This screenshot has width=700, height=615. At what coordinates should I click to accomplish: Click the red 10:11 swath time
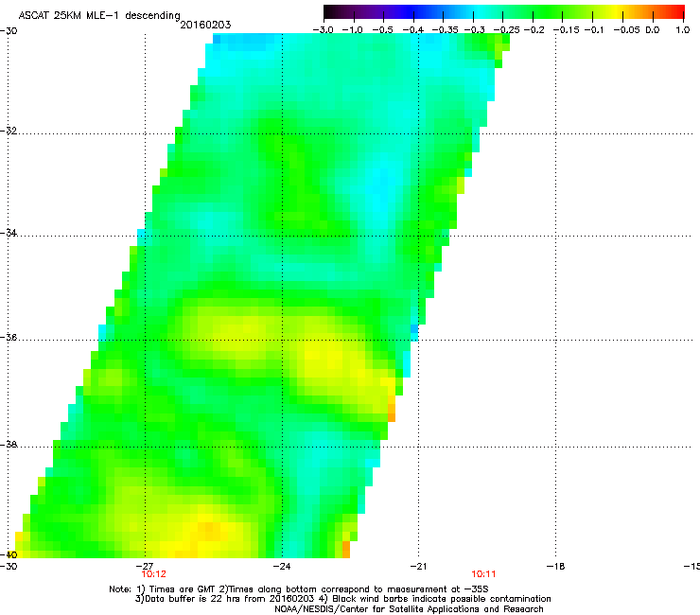(x=483, y=574)
